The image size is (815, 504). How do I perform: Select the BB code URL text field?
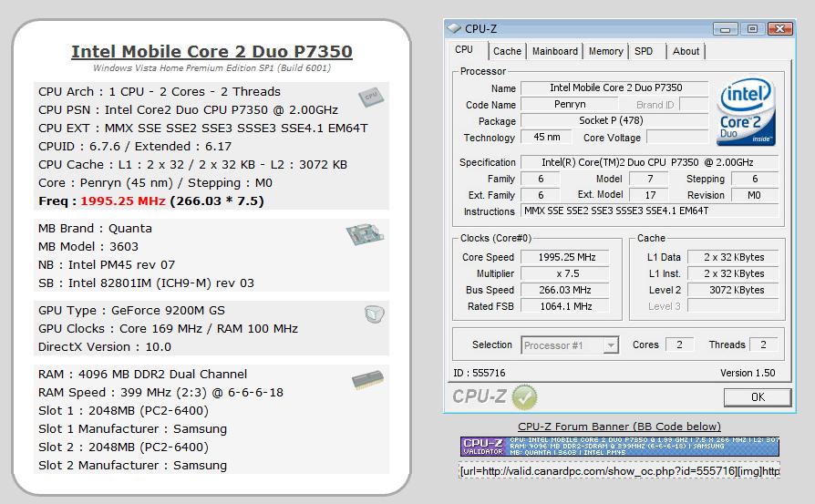coord(620,471)
